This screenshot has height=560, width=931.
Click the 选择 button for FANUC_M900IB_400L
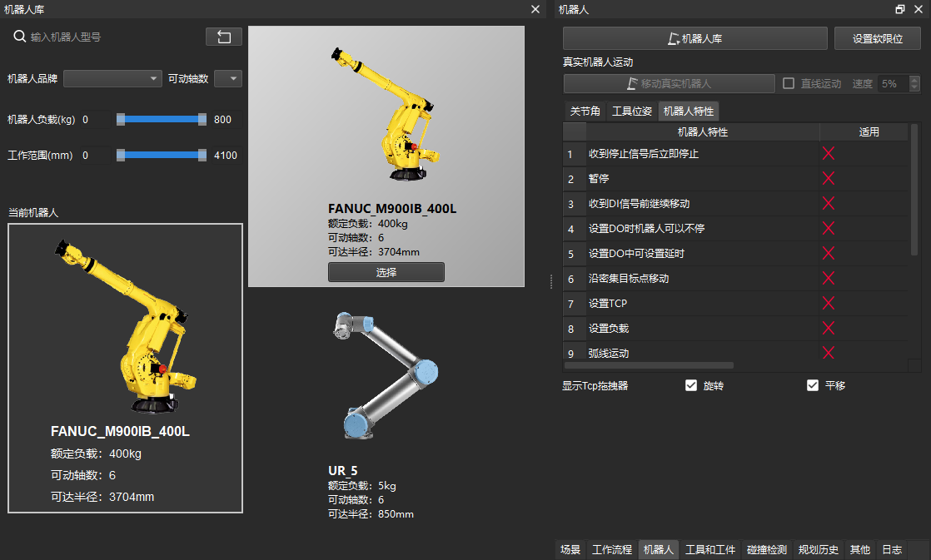tap(386, 272)
